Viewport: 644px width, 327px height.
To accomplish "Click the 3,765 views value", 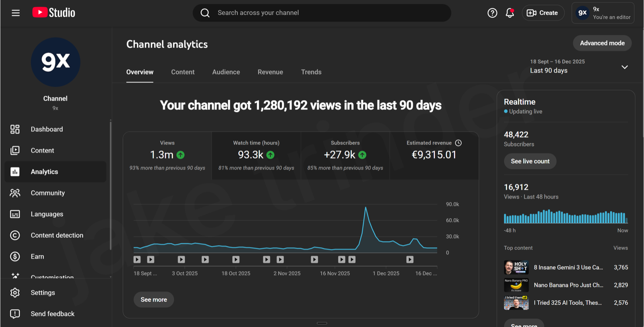I will click(621, 267).
